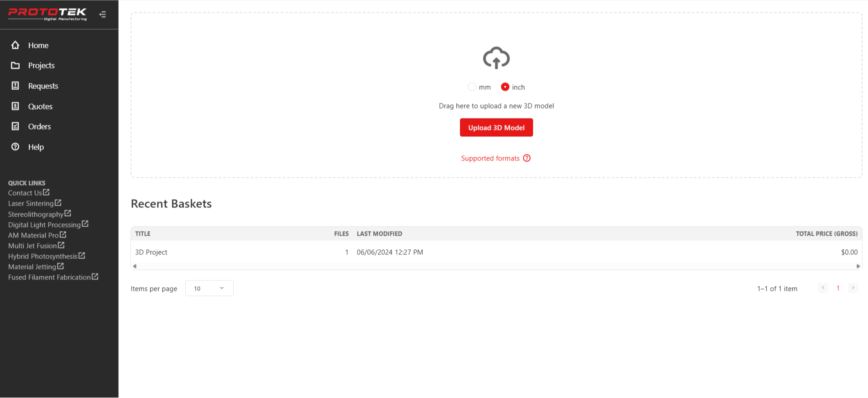Click the Quotes document icon
The width and height of the screenshot is (868, 398).
click(x=15, y=106)
